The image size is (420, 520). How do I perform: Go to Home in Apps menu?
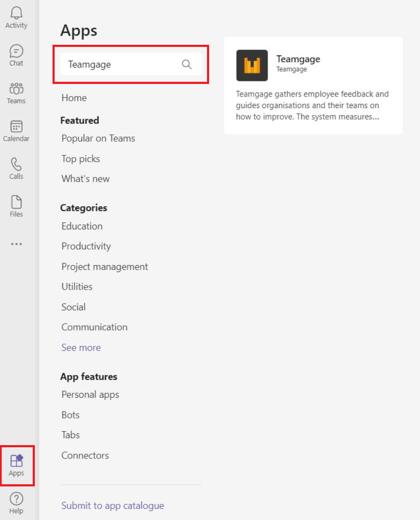74,98
